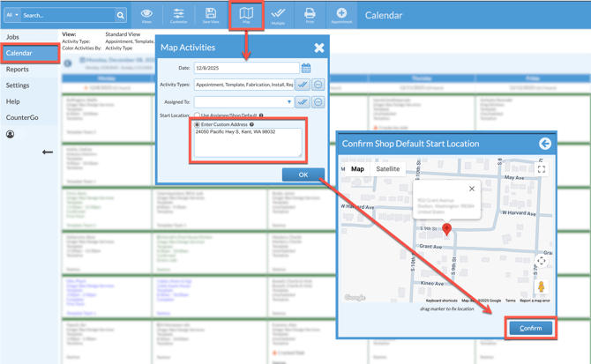Screen dimensions: 591x364
Task: Open Jobs in the sidebar
Action: (12, 37)
